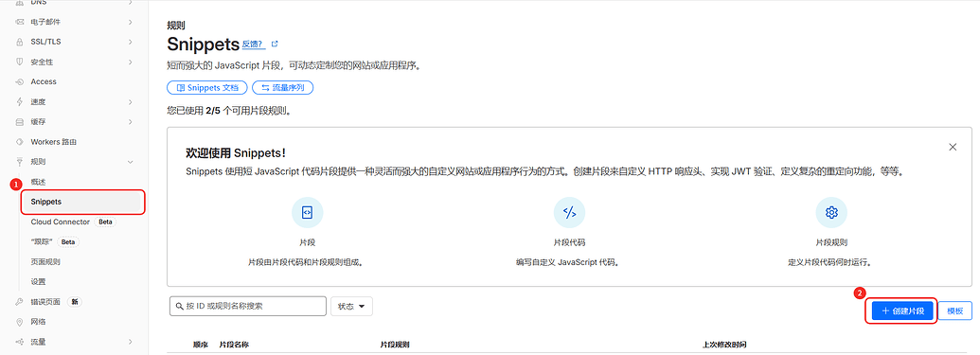Image resolution: width=980 pixels, height=355 pixels.
Task: Open Workers 路由 menu item
Action: click(x=54, y=142)
